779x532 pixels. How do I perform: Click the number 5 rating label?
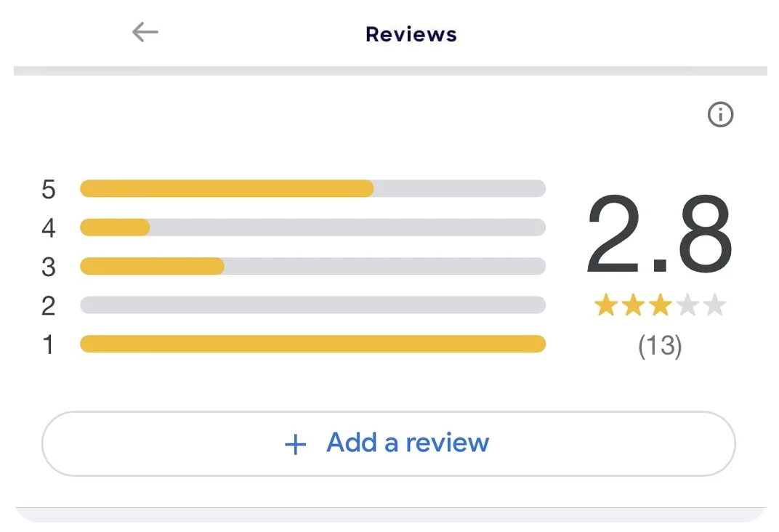click(x=49, y=190)
